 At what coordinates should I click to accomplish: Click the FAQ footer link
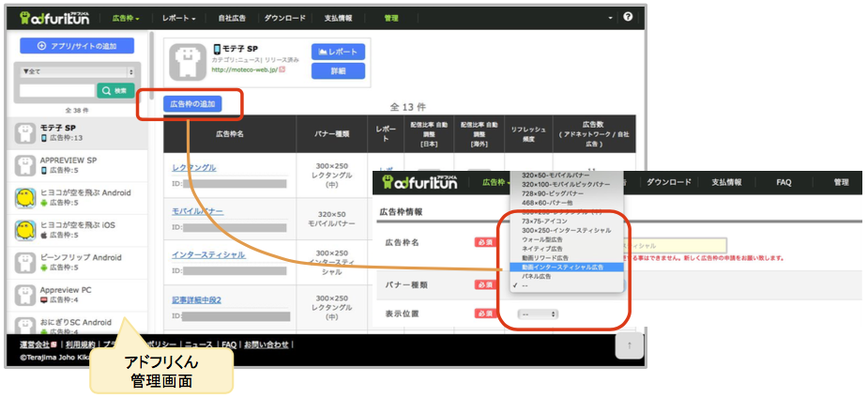point(229,344)
